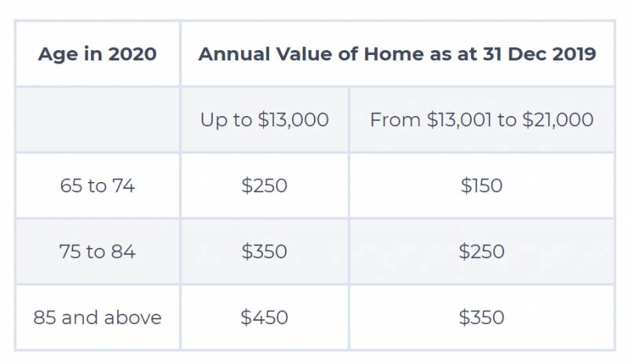Click the $250 cell in 65 to 74 row
The image size is (628, 364).
click(x=265, y=186)
